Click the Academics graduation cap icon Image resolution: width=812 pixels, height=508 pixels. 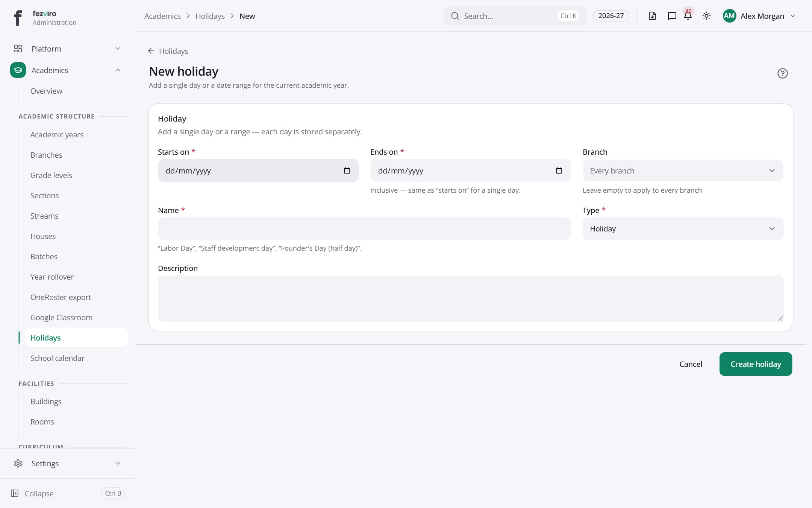[18, 70]
